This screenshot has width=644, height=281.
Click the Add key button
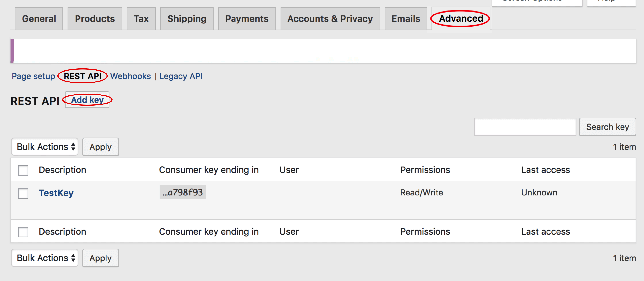[87, 100]
